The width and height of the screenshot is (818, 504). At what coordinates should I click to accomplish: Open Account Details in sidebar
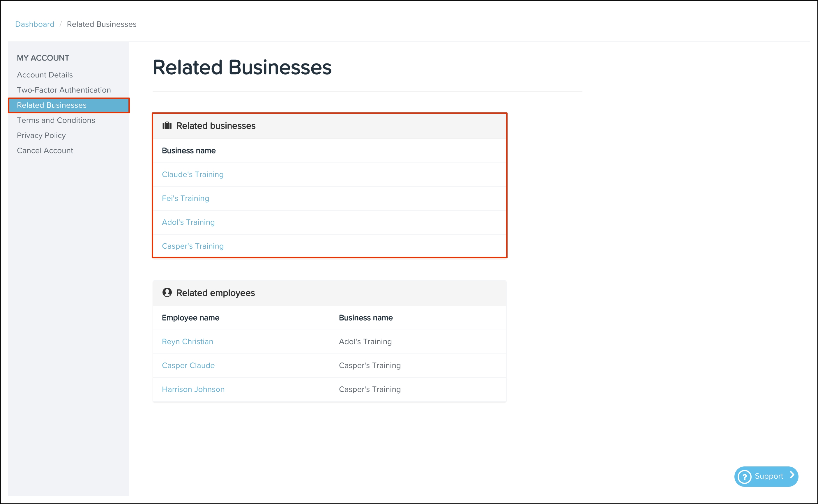click(45, 75)
